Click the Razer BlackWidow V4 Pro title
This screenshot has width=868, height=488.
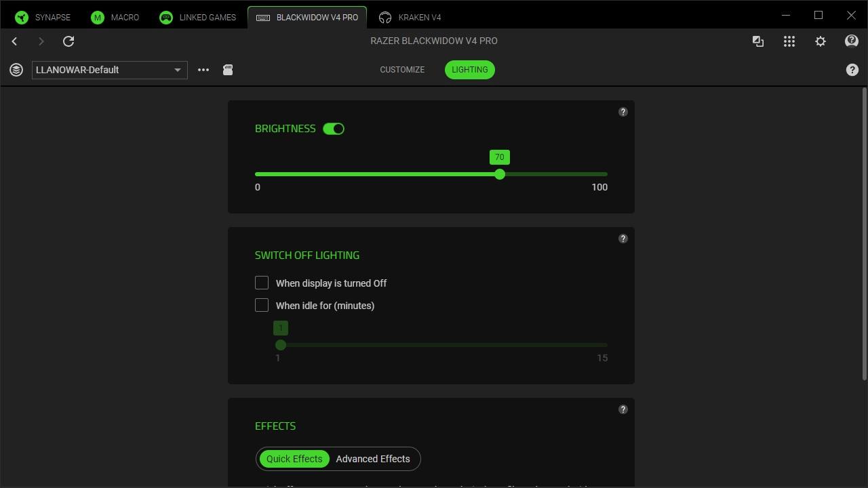point(434,41)
